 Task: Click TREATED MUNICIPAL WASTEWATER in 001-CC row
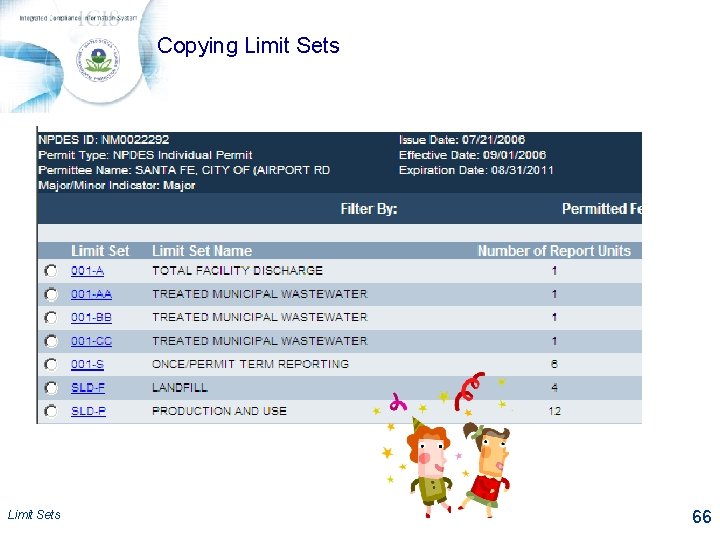tap(260, 341)
